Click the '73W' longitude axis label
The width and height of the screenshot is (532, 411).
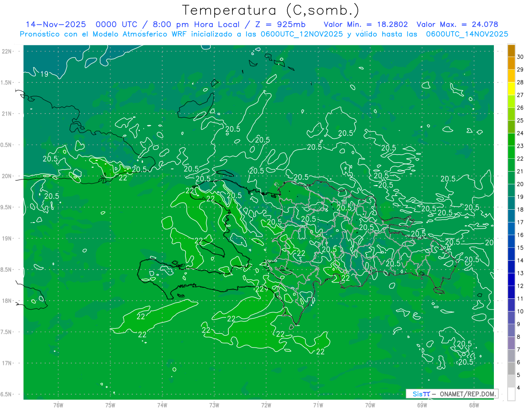click(214, 405)
